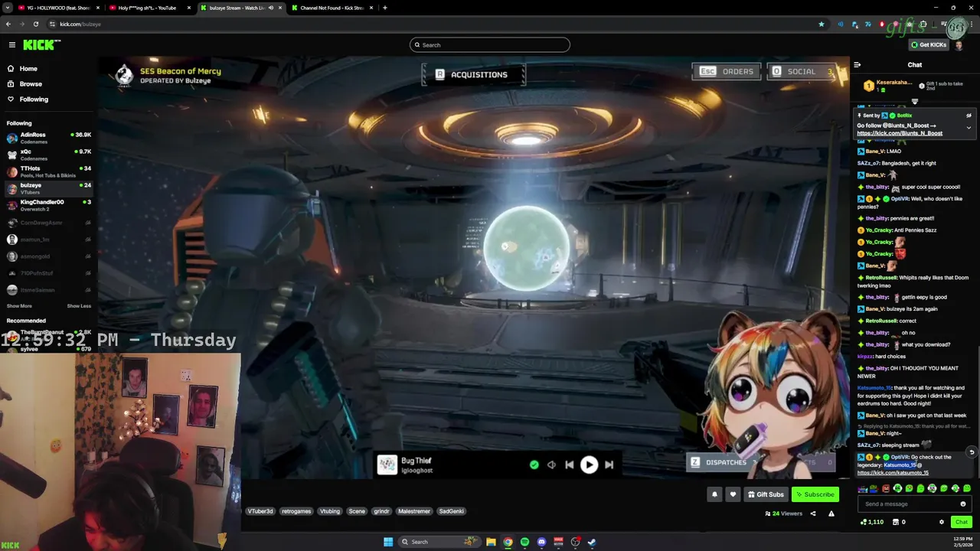980x551 pixels.
Task: Share the stream
Action: click(813, 514)
